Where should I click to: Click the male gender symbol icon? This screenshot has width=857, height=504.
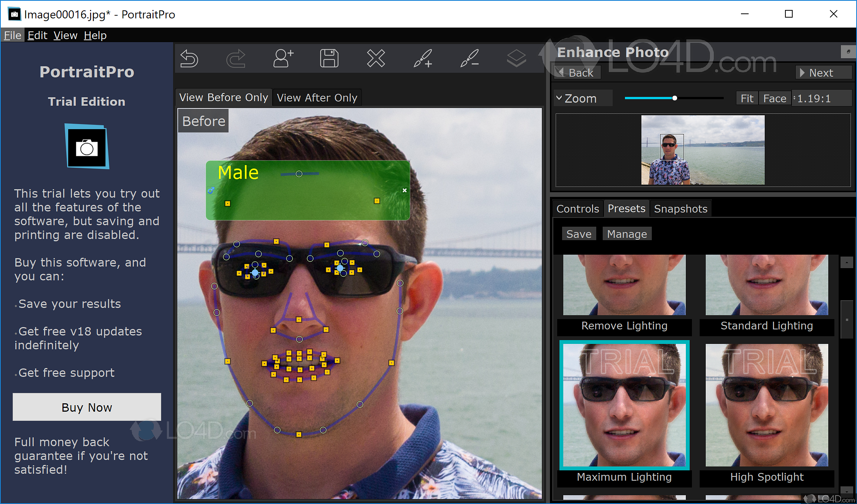point(211,190)
